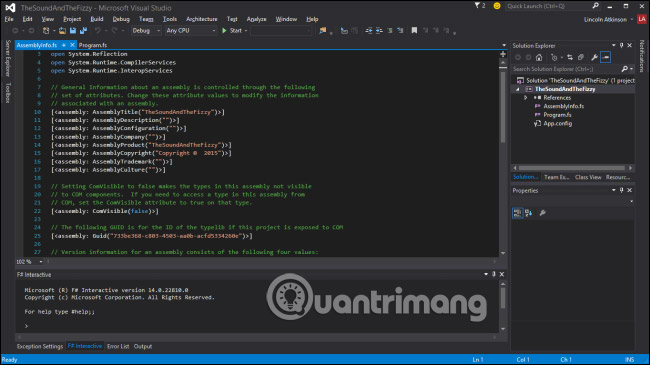Click the uncomment selected lines icon
This screenshot has height=365, width=650.
point(400,30)
